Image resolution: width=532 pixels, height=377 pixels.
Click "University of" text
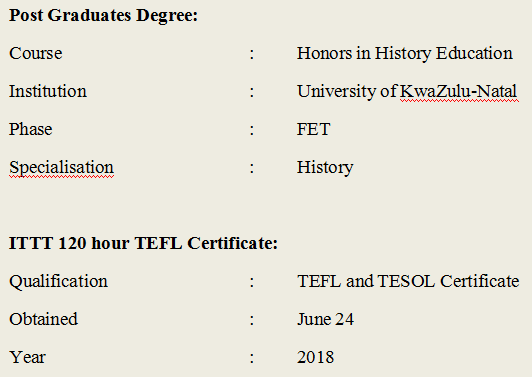point(347,92)
